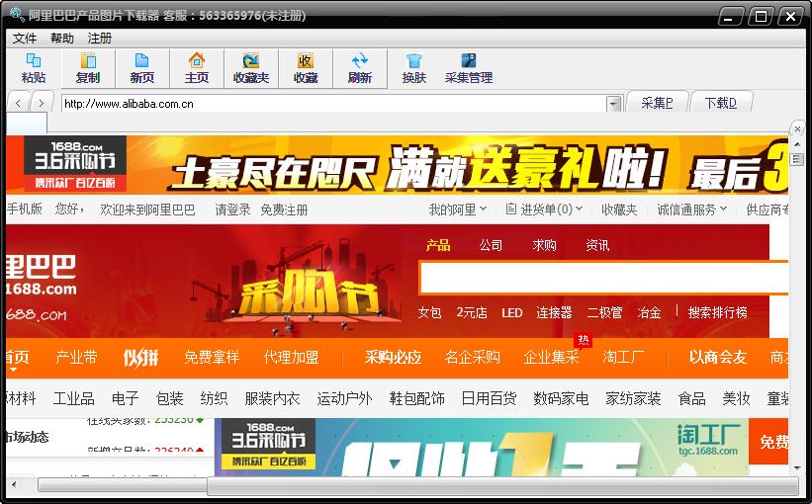Click the Alibaba search input box
Viewport: 812px width, 504px height.
pos(604,278)
